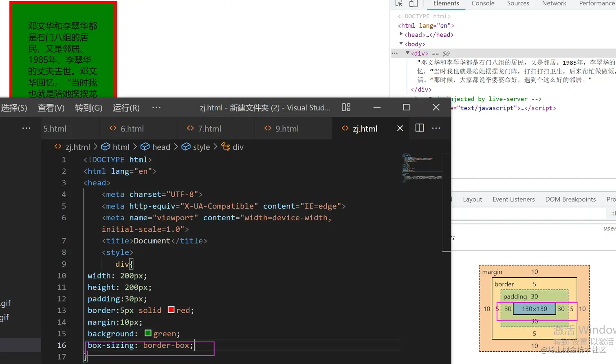This screenshot has width=616, height=364.
Task: Open the editor more actions ellipsis beside split
Action: pos(436,128)
